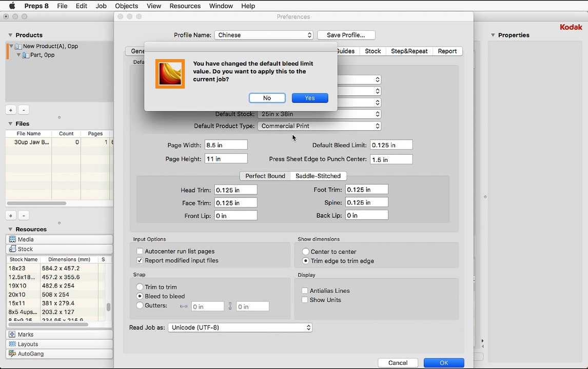Image resolution: width=588 pixels, height=369 pixels.
Task: Open the AutoGang panel icon
Action: [12, 354]
